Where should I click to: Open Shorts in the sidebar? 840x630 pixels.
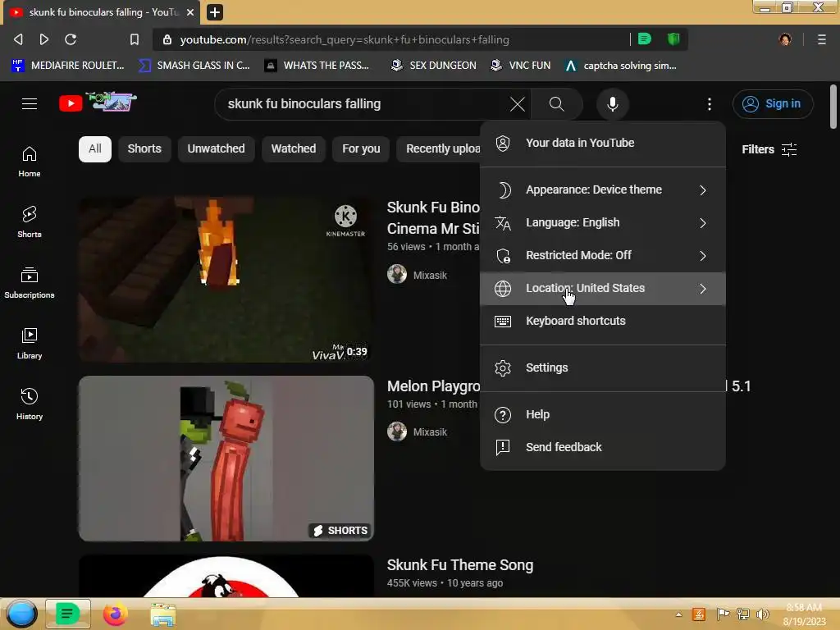[x=30, y=222]
